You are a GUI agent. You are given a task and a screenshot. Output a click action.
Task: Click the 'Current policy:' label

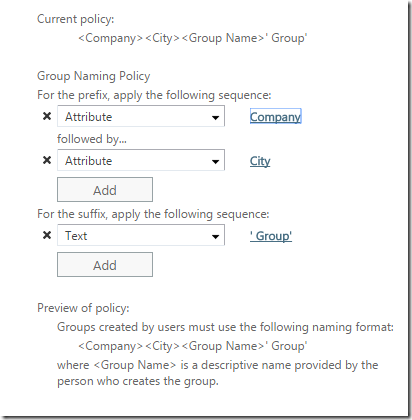point(76,19)
